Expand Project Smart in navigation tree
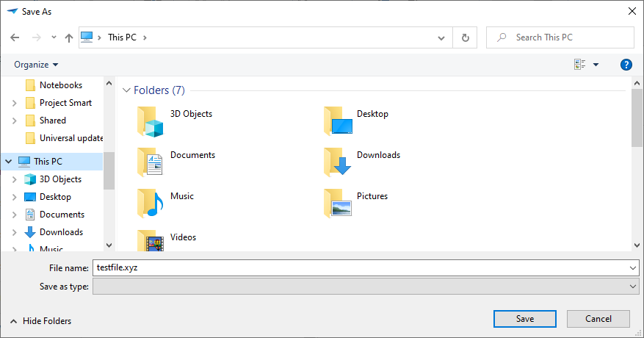 tap(14, 103)
